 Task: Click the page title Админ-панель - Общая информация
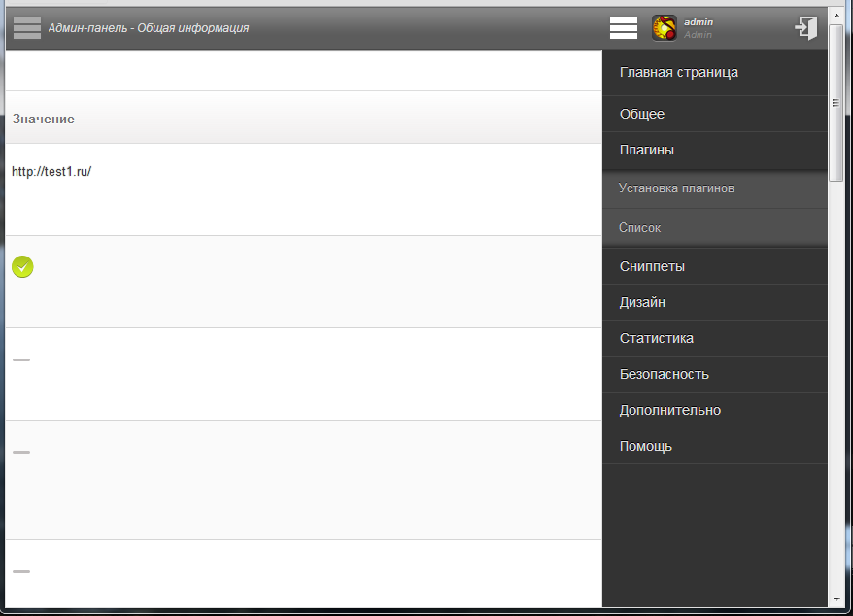tap(149, 28)
